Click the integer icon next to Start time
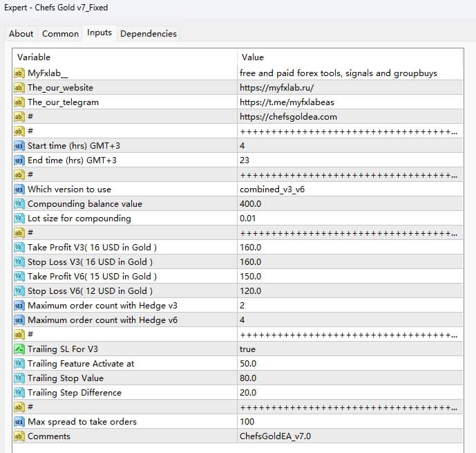 [x=19, y=146]
